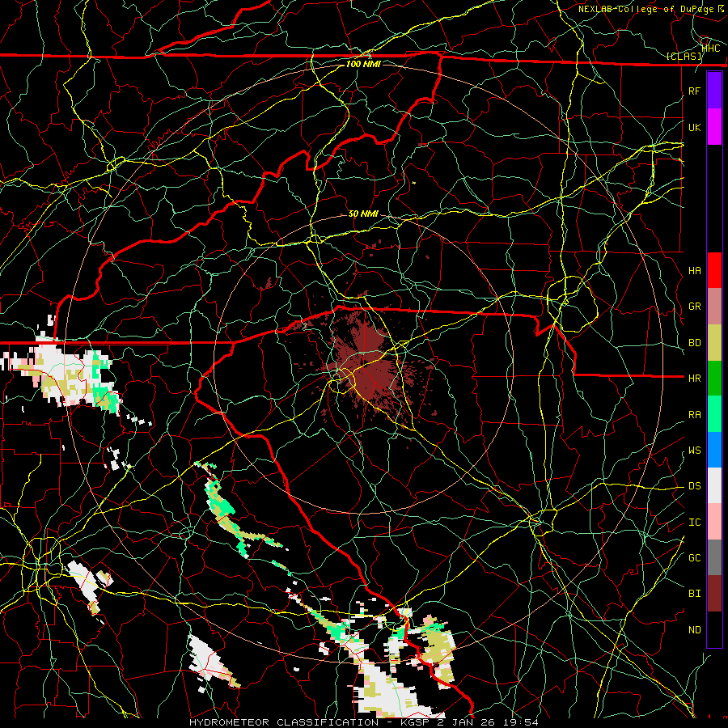This screenshot has height=728, width=728.
Task: Click the 100 NMI range ring label
Action: (x=363, y=64)
